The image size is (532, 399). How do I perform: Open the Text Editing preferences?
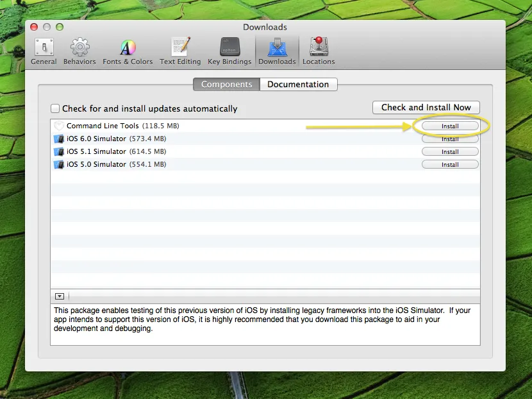click(x=180, y=50)
